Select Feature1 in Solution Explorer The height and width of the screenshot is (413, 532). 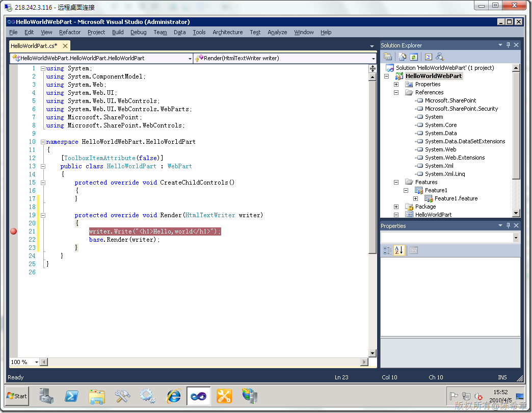(436, 190)
